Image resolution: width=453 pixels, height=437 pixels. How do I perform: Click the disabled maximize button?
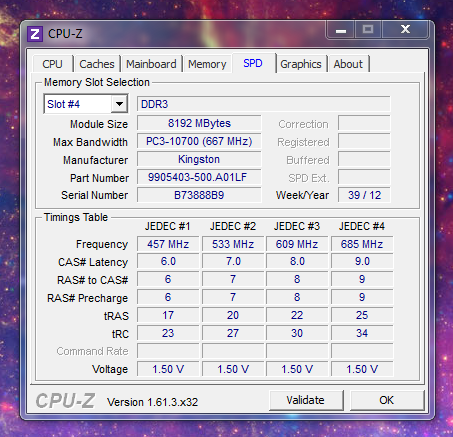click(368, 30)
